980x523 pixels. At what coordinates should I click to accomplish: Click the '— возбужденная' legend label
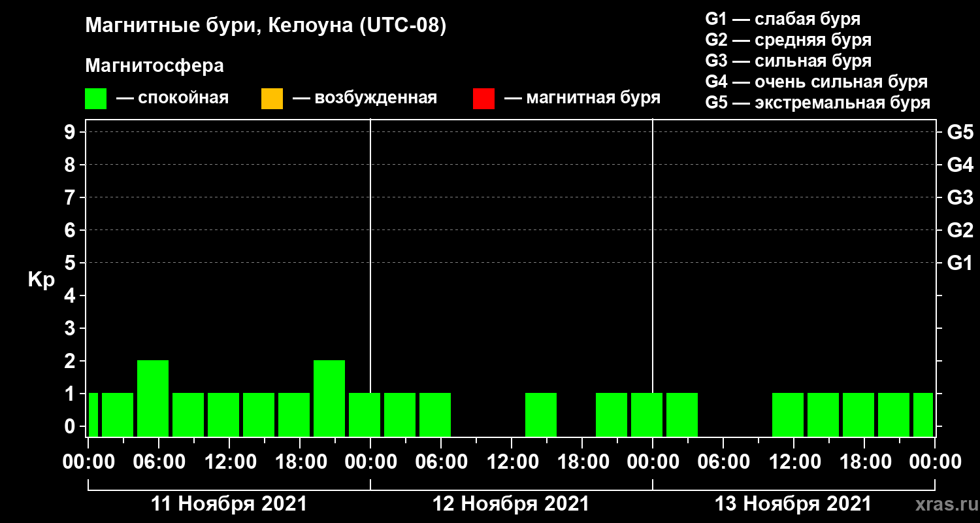click(x=365, y=98)
